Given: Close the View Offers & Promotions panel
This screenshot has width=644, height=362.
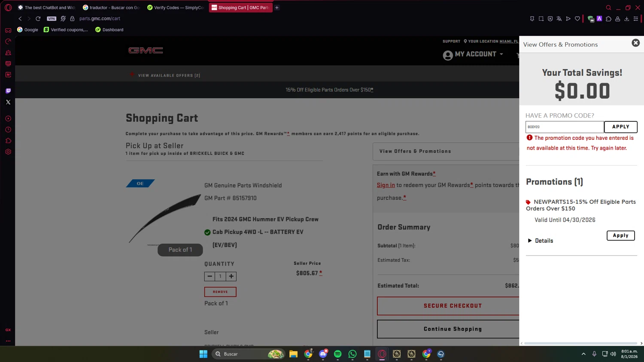Looking at the screenshot, I should [635, 43].
